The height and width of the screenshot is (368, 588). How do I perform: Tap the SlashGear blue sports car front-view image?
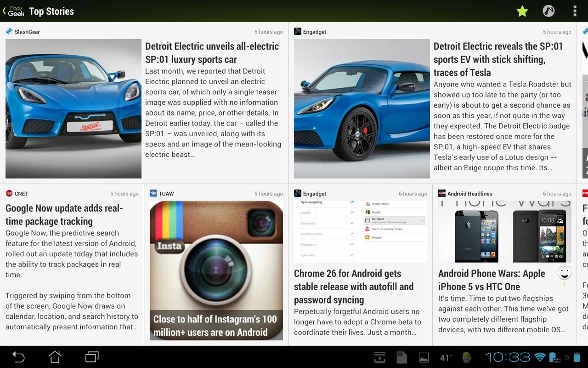tap(73, 109)
